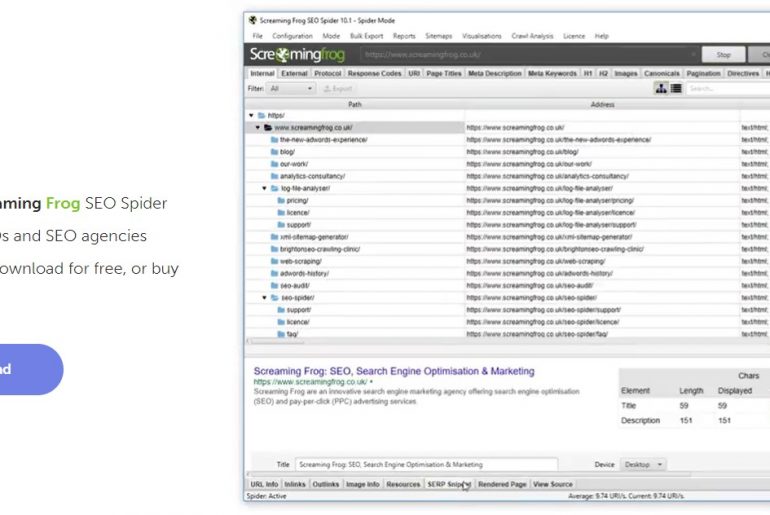This screenshot has height=515, width=770.
Task: Open the Outlinks bottom tab
Action: pyautogui.click(x=326, y=485)
